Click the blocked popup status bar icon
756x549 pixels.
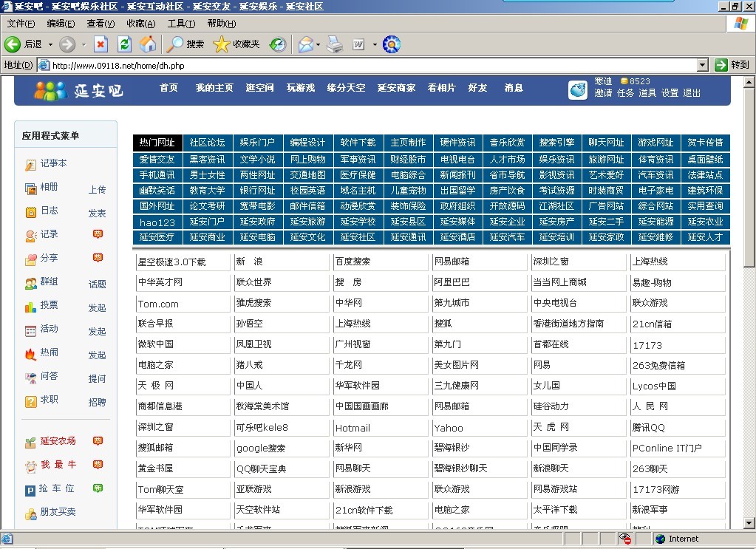point(625,539)
